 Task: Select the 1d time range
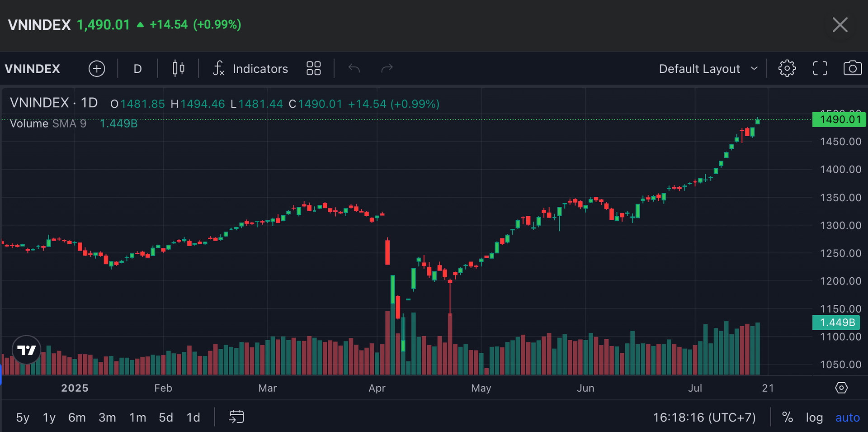tap(193, 418)
